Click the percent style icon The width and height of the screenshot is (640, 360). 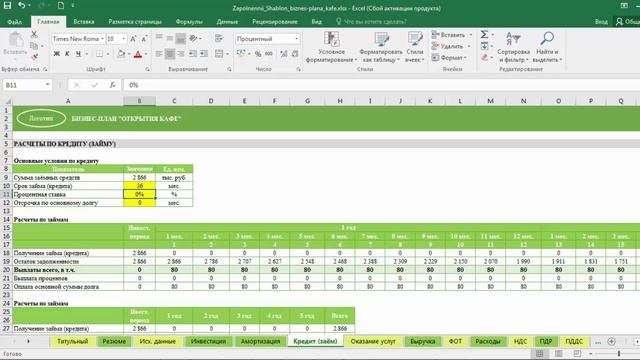click(258, 54)
